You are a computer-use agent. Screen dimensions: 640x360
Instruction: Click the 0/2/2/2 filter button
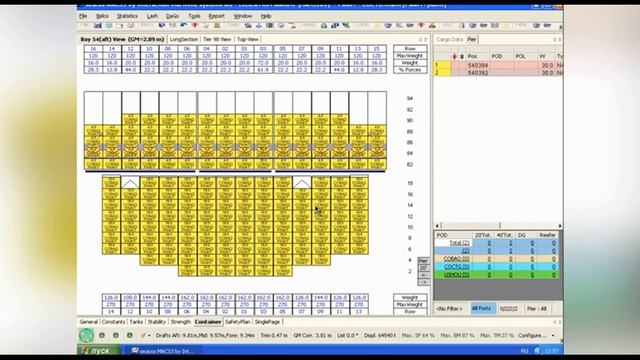(x=509, y=309)
